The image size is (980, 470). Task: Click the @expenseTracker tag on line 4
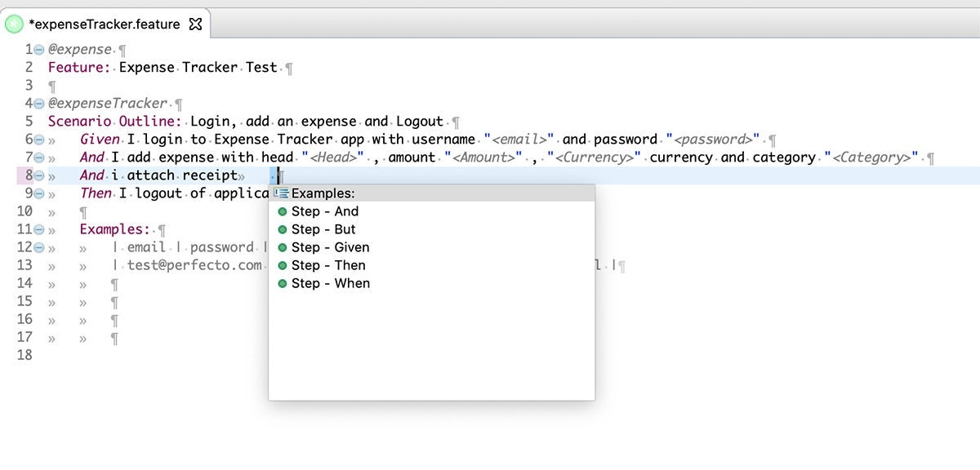(107, 104)
